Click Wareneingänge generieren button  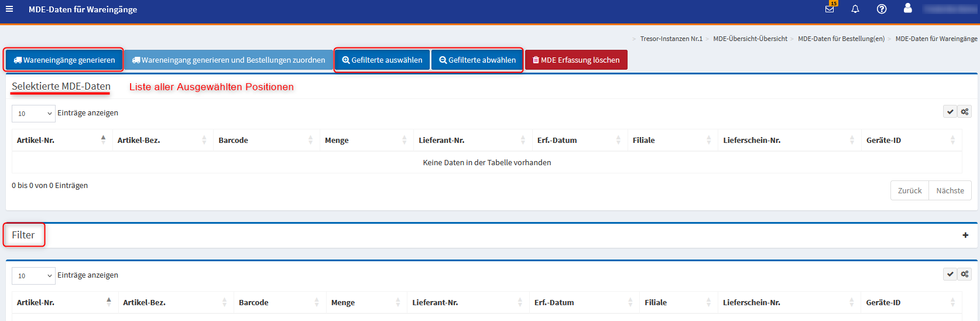[x=64, y=60]
